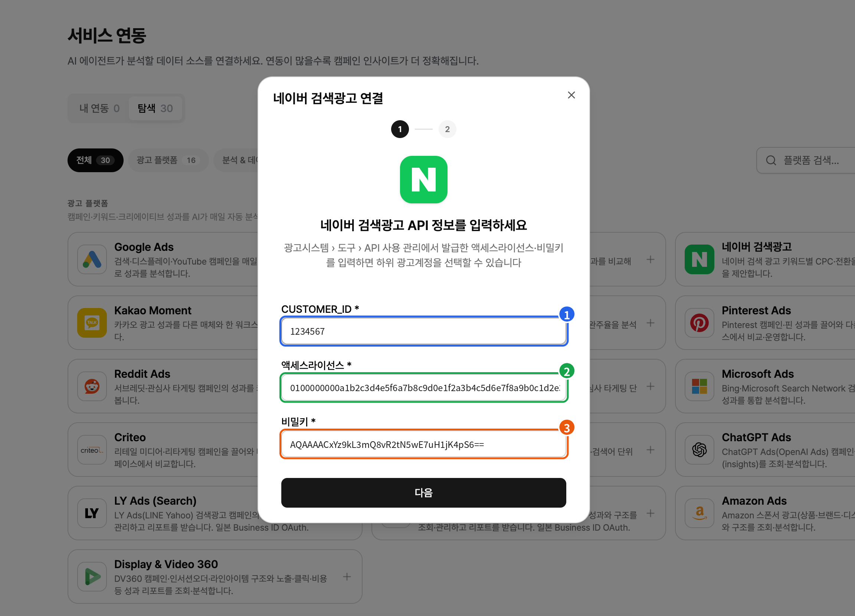Image resolution: width=855 pixels, height=616 pixels.
Task: Click the 네이버 검색광고 card icon
Action: tap(699, 259)
